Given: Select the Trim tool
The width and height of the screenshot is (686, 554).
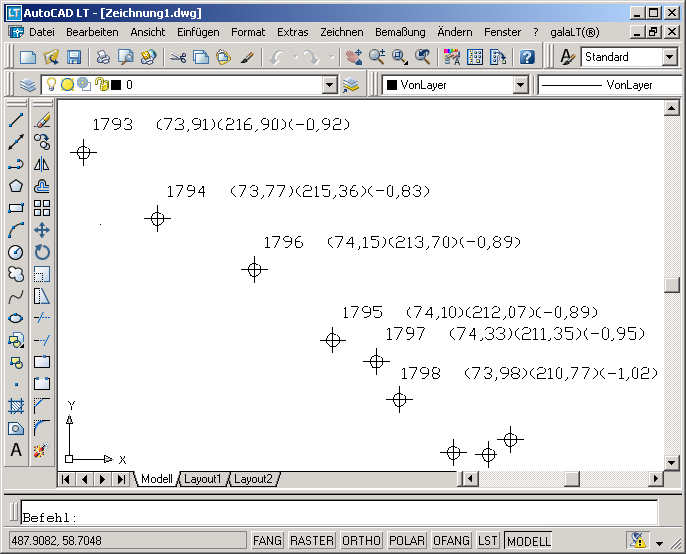Looking at the screenshot, I should [42, 318].
